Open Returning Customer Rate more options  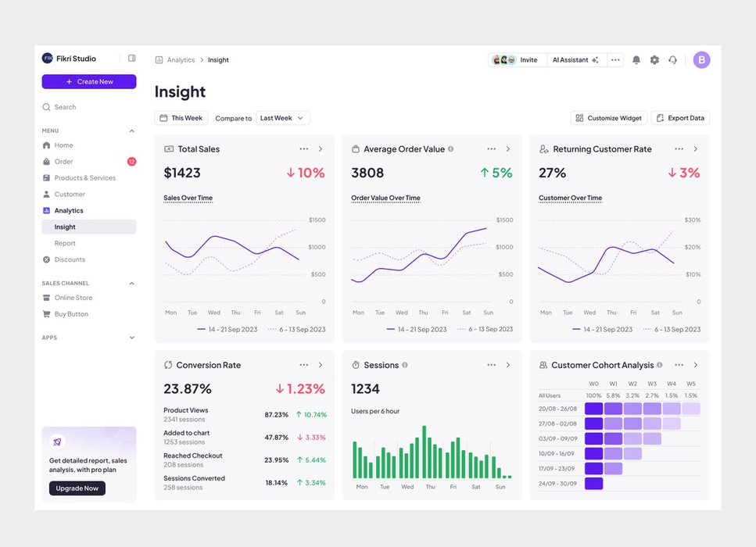[679, 149]
